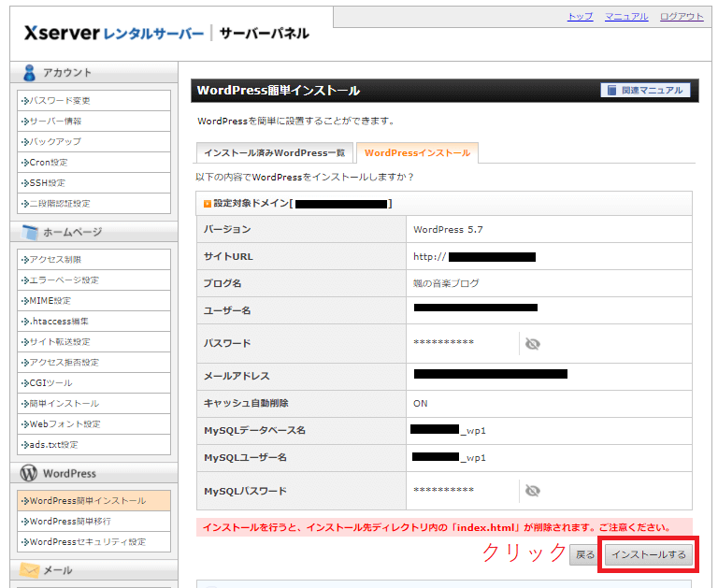
Task: Go to バックアップ settings
Action: pyautogui.click(x=93, y=142)
